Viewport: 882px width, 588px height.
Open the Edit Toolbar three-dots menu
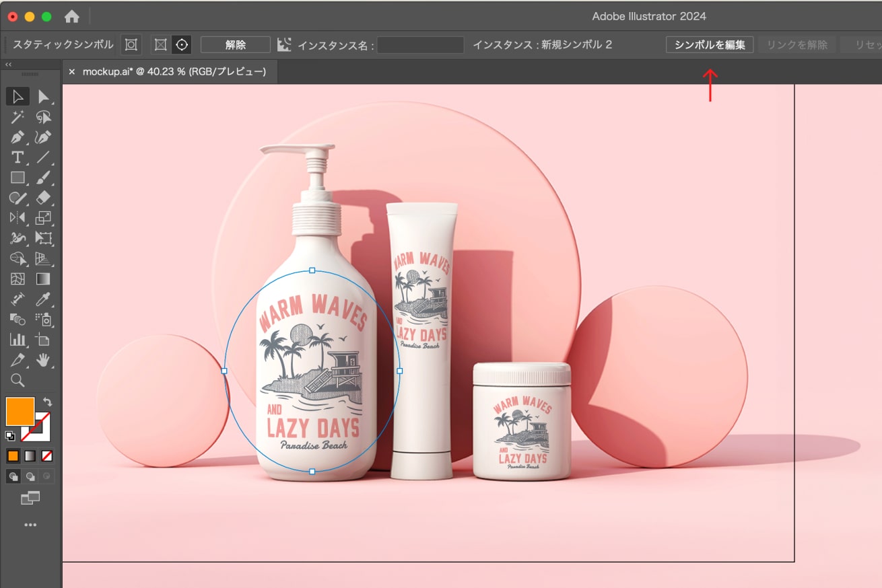[30, 525]
